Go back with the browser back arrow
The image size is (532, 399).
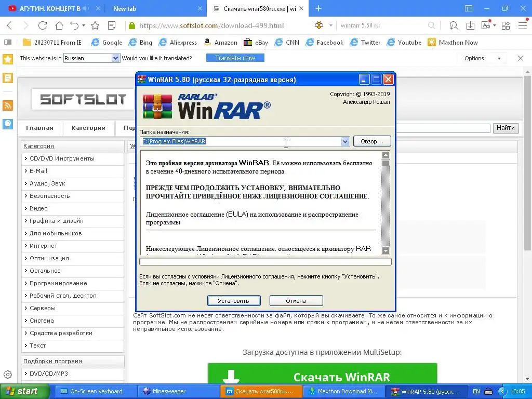[x=9, y=25]
